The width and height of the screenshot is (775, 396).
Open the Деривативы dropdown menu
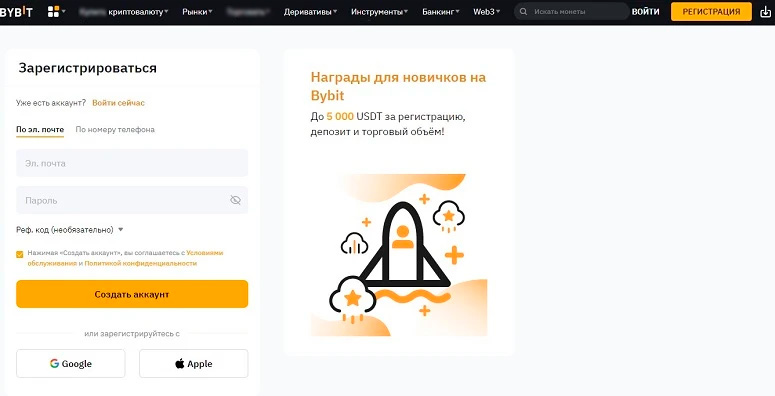click(310, 12)
